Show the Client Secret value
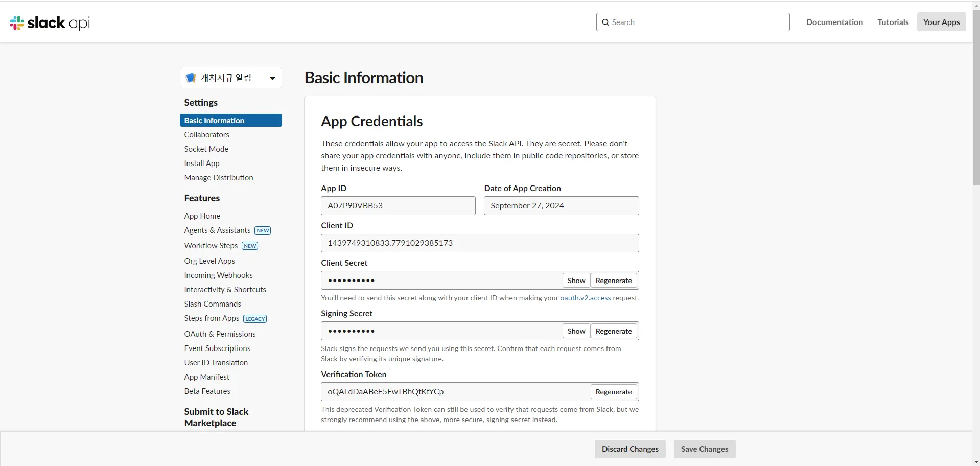The height and width of the screenshot is (466, 980). pyautogui.click(x=576, y=281)
